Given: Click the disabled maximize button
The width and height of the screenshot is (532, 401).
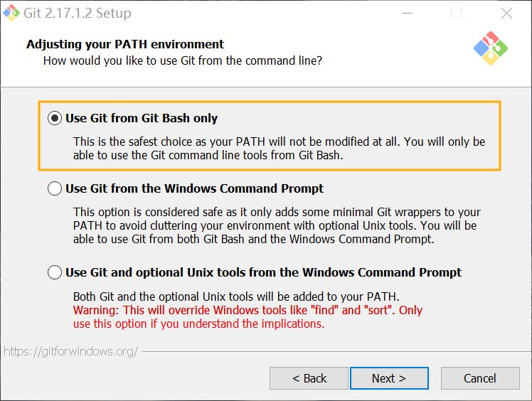Looking at the screenshot, I should (456, 14).
